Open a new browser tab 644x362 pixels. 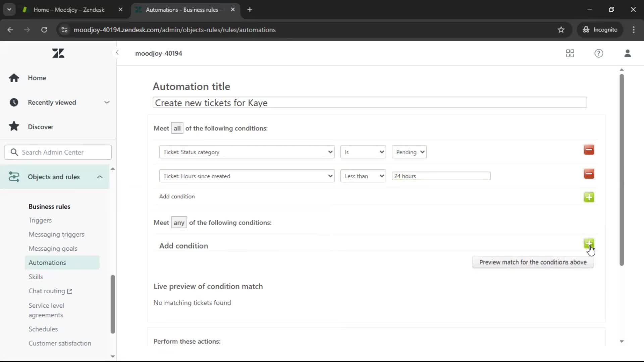click(250, 10)
